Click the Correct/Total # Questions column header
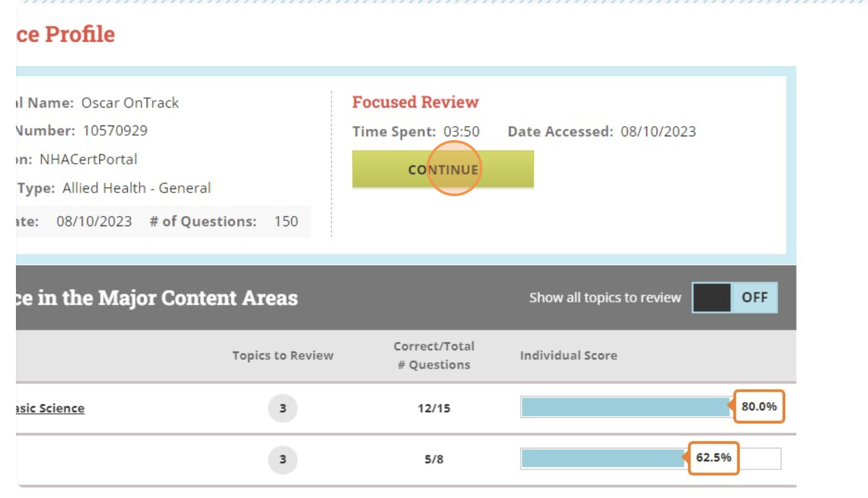The image size is (868, 498). 434,355
